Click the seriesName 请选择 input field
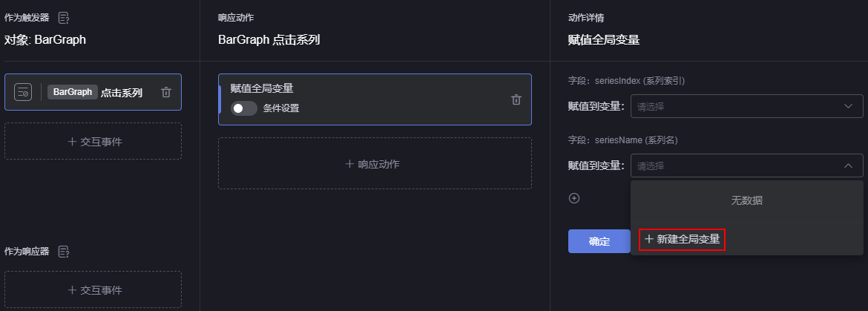The width and height of the screenshot is (868, 311). pyautogui.click(x=747, y=166)
